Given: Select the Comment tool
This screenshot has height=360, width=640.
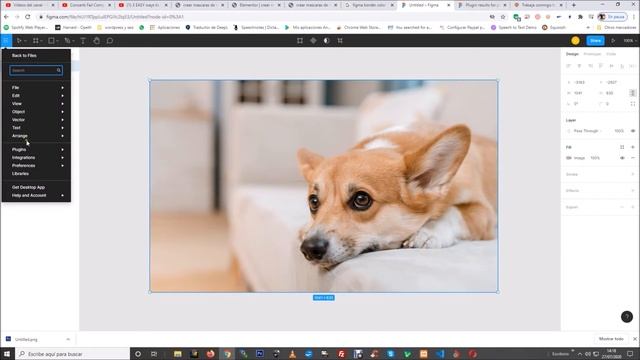Looking at the screenshot, I should [x=110, y=40].
